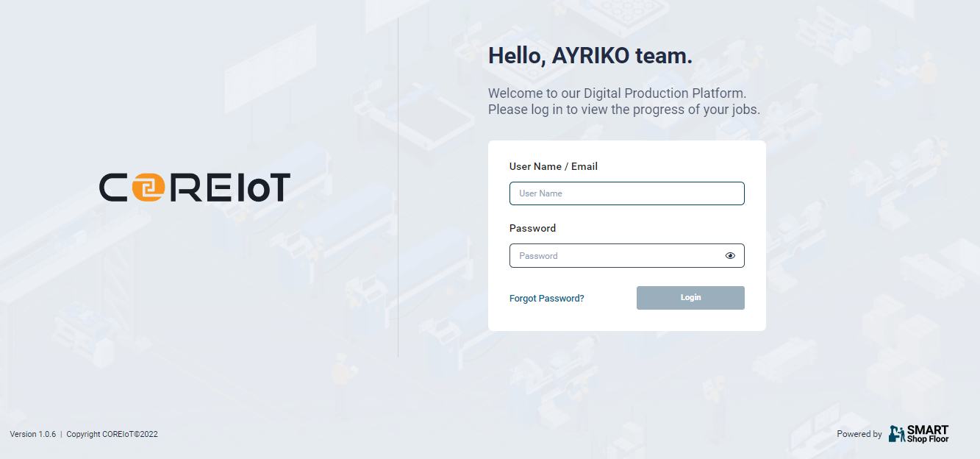Click the Version 1.0.6 text

pos(33,435)
